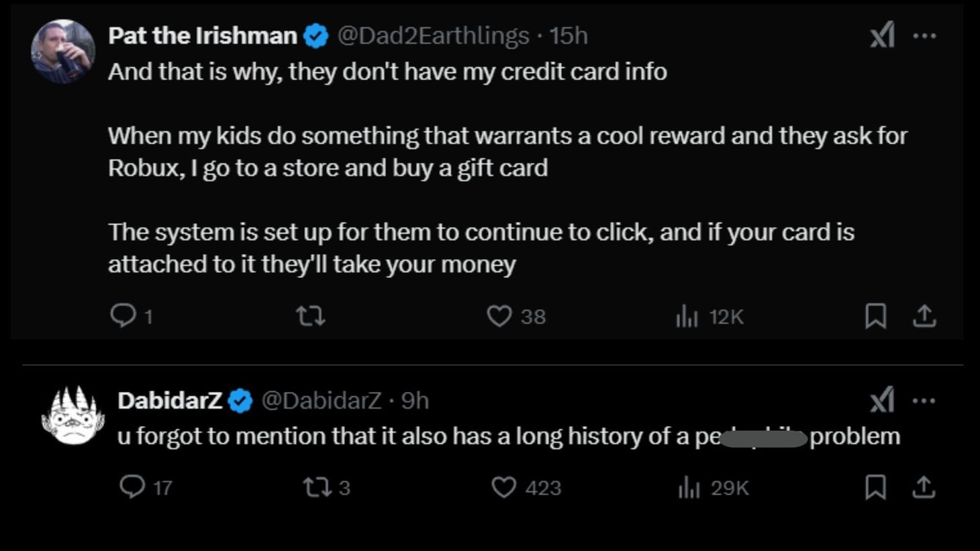Open the DabidarZ display name link
This screenshot has width=980, height=551.
point(170,401)
